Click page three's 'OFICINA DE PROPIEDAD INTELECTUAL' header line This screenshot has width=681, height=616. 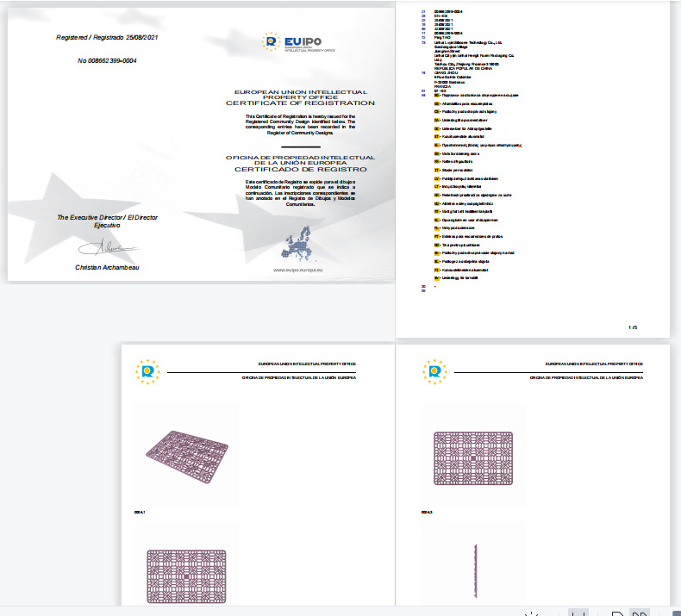299,377
